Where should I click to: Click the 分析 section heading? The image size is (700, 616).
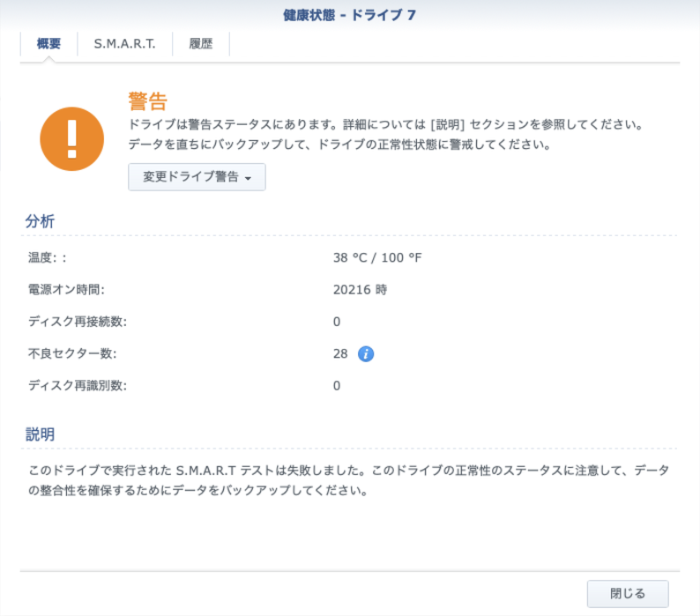click(x=40, y=221)
